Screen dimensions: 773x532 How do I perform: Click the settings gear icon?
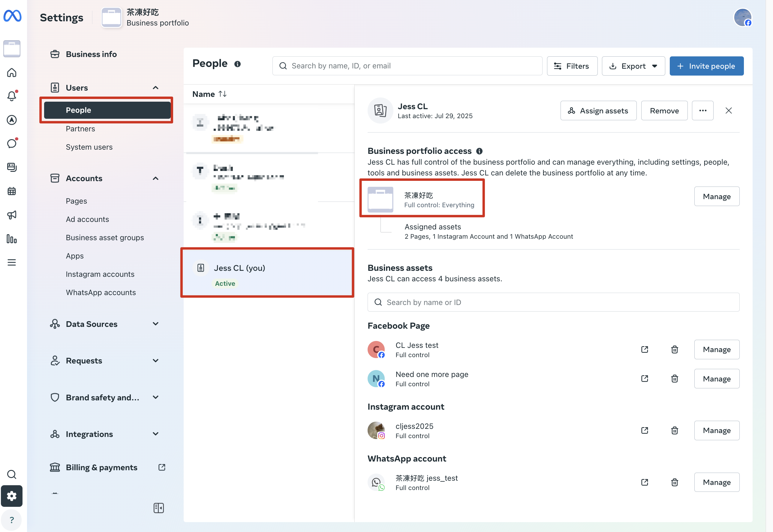click(12, 496)
